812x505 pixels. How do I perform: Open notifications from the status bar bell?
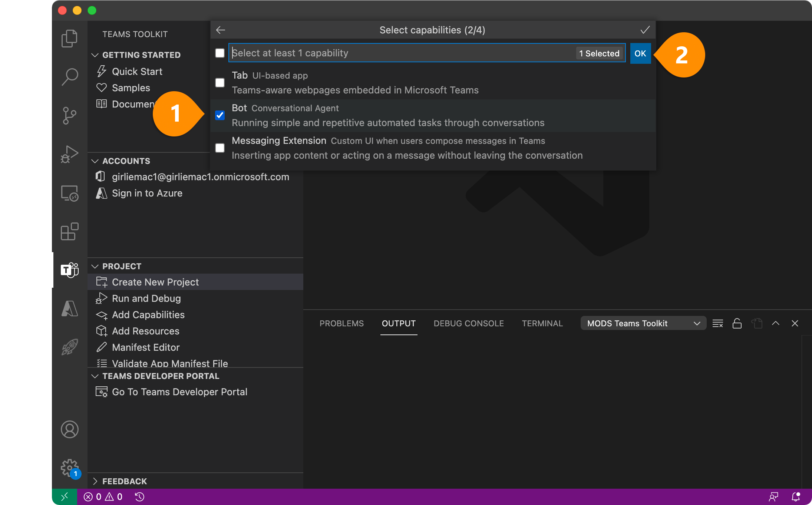(x=795, y=496)
